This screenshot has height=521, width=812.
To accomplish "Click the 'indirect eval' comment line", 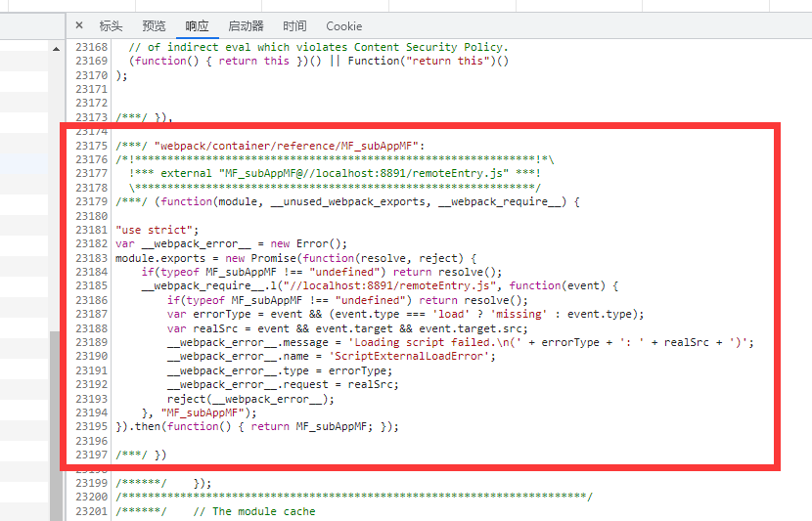I will tap(319, 47).
